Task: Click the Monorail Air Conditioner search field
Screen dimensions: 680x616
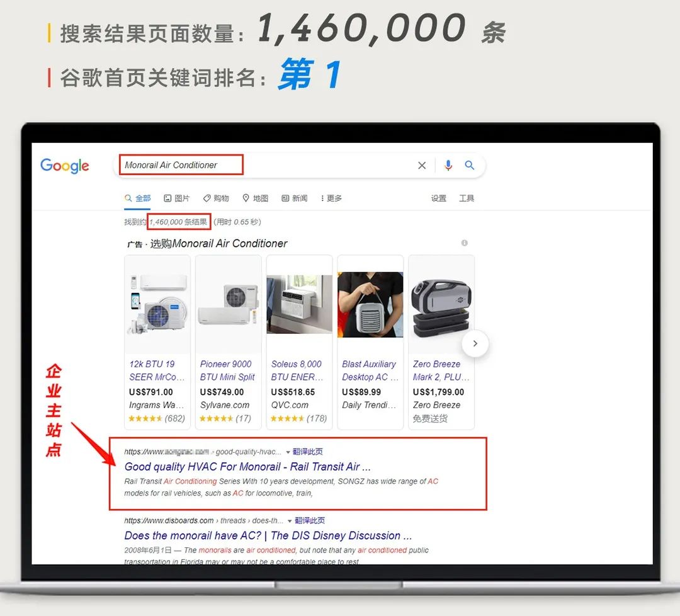Action: (264, 166)
